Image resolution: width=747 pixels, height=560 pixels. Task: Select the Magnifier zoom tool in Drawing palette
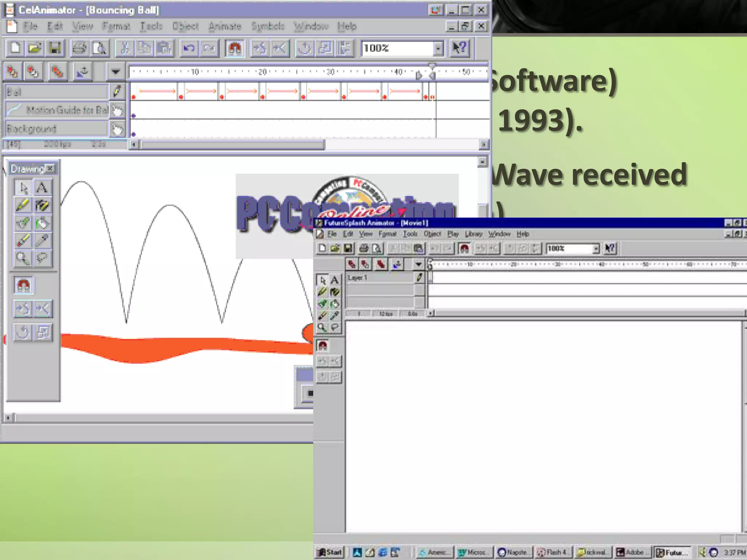[x=23, y=258]
